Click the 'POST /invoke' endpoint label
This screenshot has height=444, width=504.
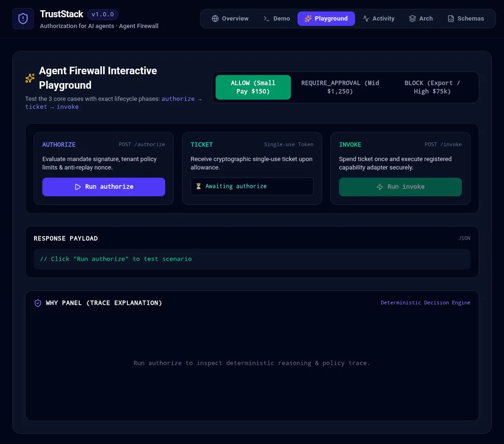(443, 144)
